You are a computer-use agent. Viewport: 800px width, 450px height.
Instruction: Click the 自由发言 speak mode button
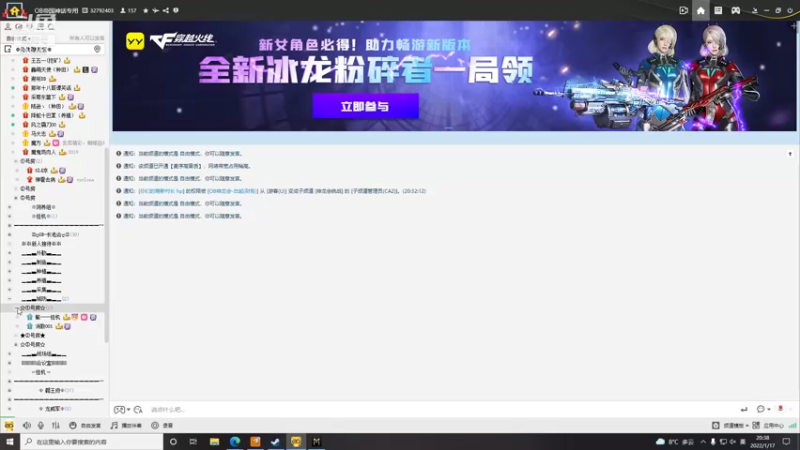click(85, 426)
